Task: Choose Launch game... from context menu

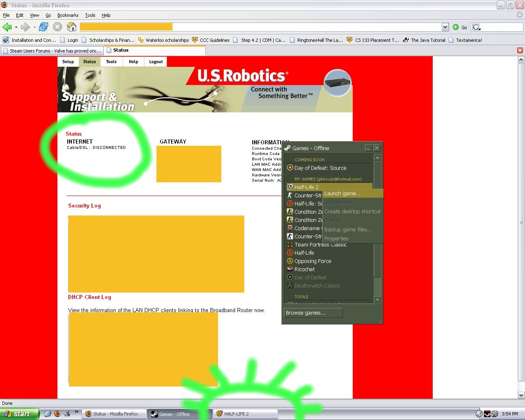Action: pyautogui.click(x=342, y=194)
